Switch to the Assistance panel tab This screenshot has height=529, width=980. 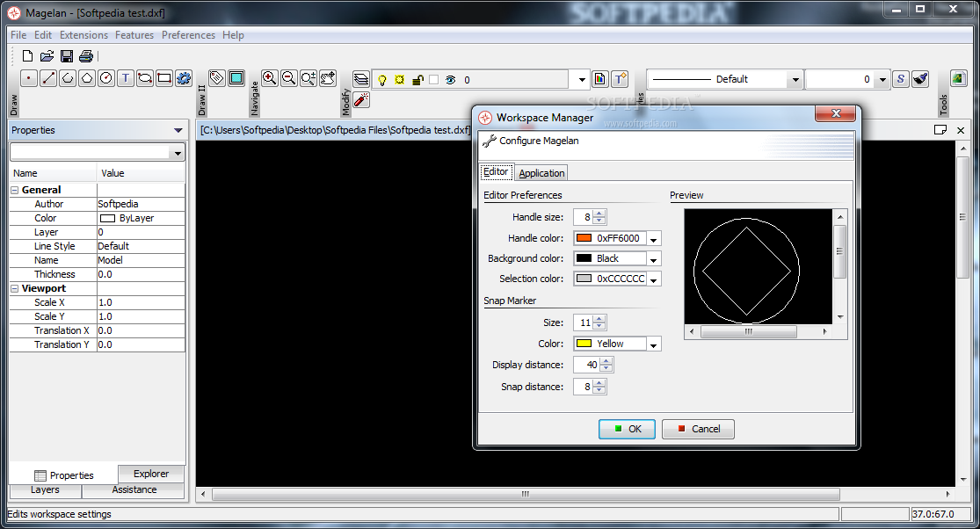[134, 490]
